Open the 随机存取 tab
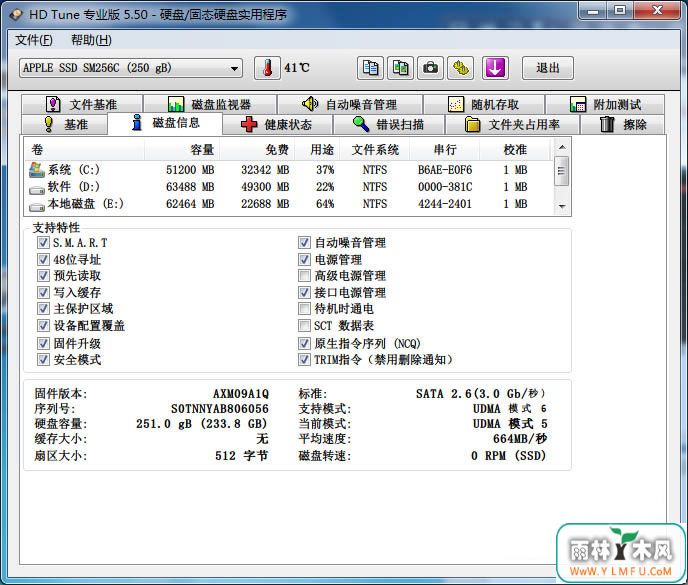The width and height of the screenshot is (688, 585). pos(484,104)
